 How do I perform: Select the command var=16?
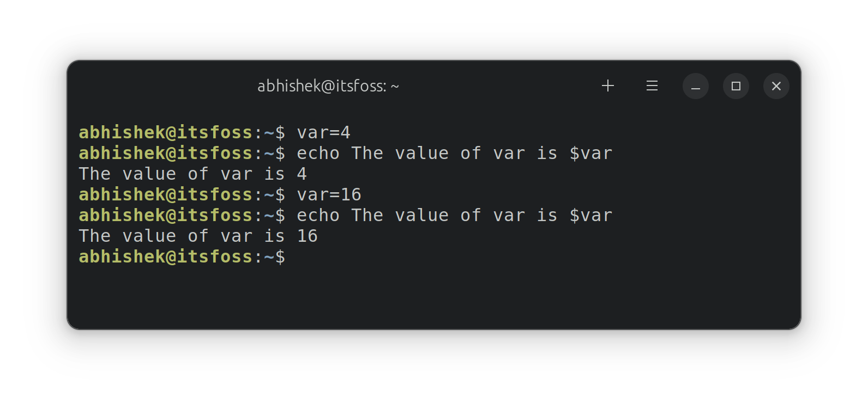coord(328,194)
